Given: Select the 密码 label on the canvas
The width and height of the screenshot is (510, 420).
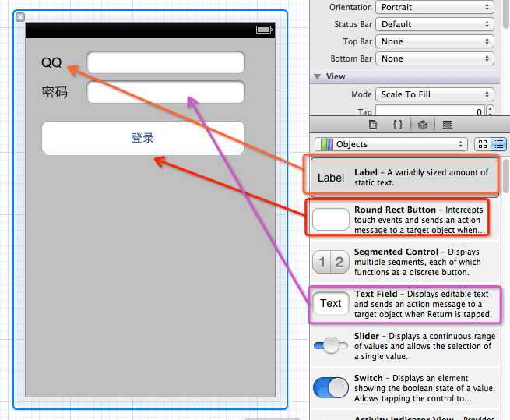Looking at the screenshot, I should tap(55, 92).
